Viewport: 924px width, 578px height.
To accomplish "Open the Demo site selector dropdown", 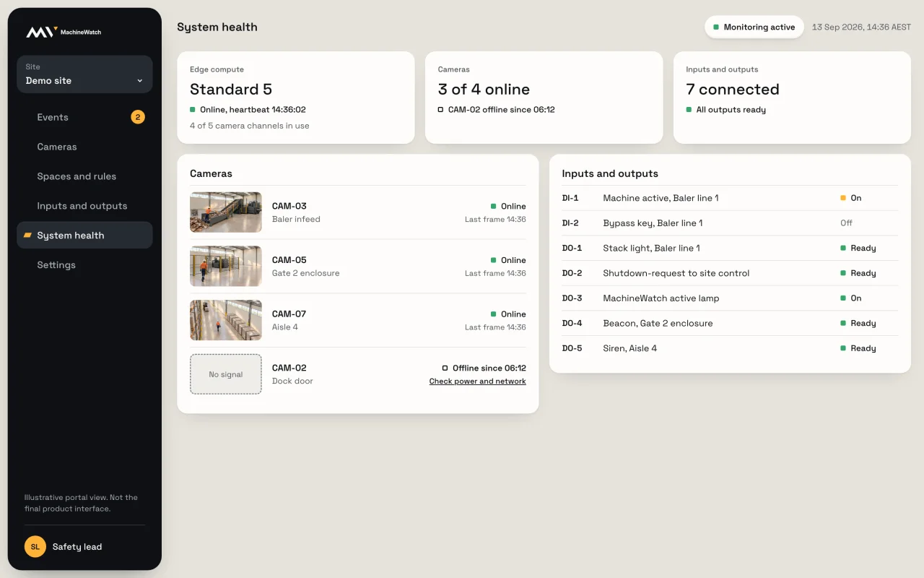I will 84,74.
